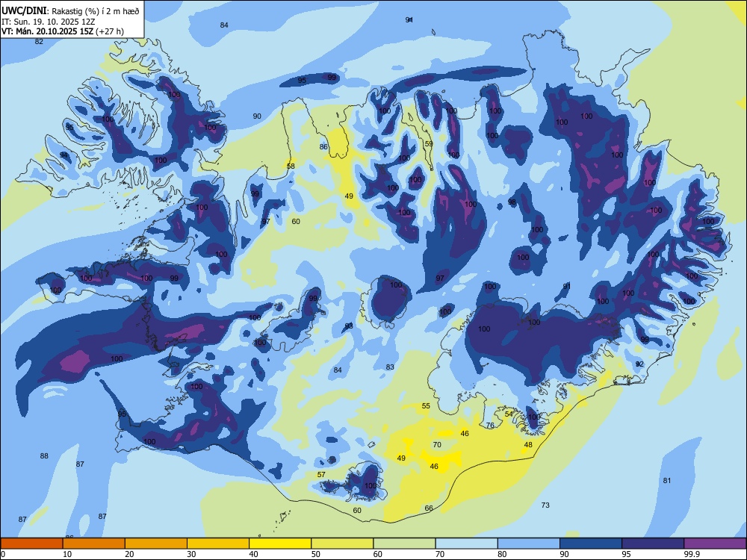Click the map humidity value '81'
Image resolution: width=747 pixels, height=560 pixels.
pos(667,480)
